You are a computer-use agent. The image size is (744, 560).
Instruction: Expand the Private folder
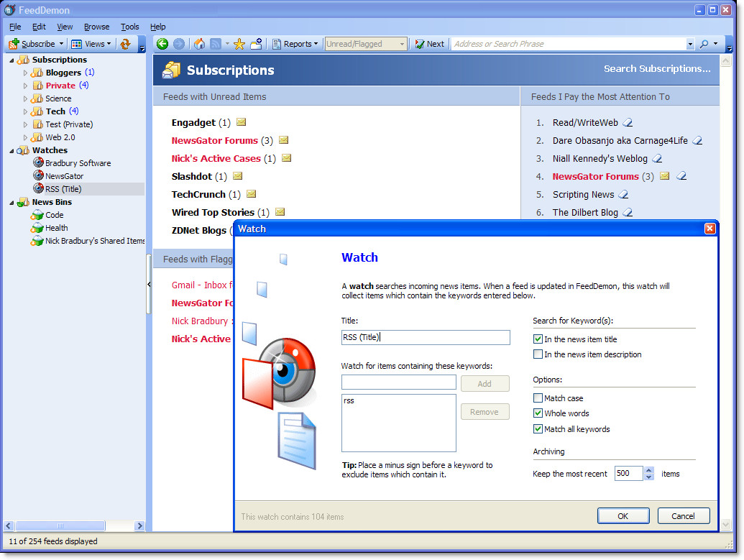click(26, 86)
